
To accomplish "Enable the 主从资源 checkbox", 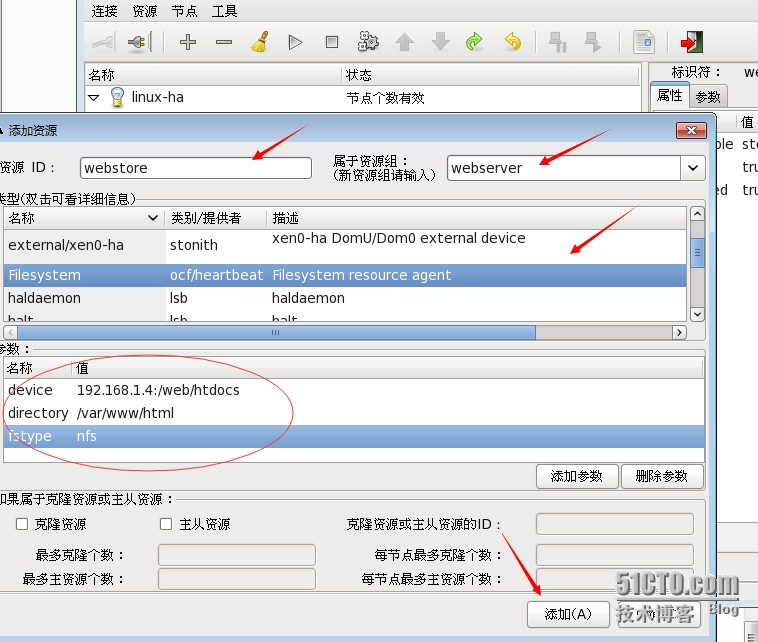I will click(166, 524).
